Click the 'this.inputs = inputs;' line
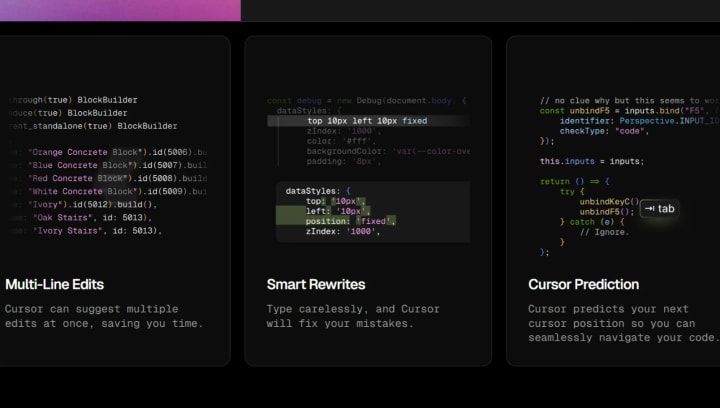 [592, 162]
